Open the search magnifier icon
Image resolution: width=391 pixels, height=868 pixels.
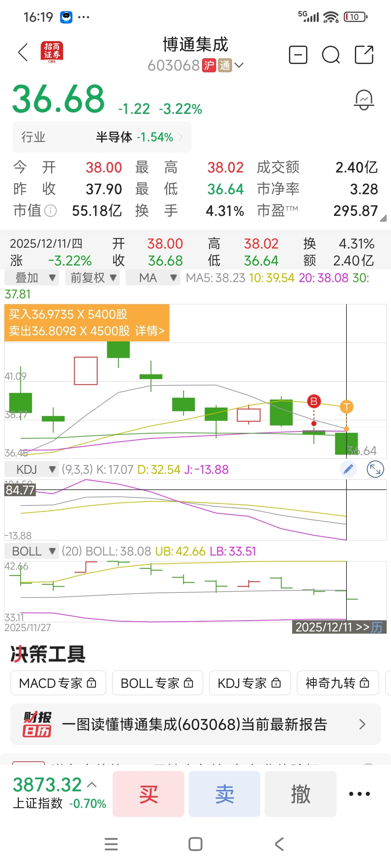pyautogui.click(x=331, y=55)
